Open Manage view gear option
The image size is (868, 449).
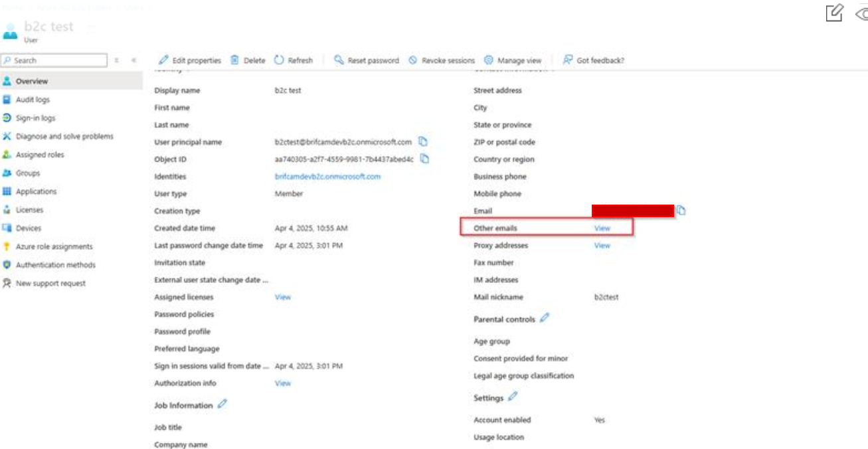click(513, 60)
